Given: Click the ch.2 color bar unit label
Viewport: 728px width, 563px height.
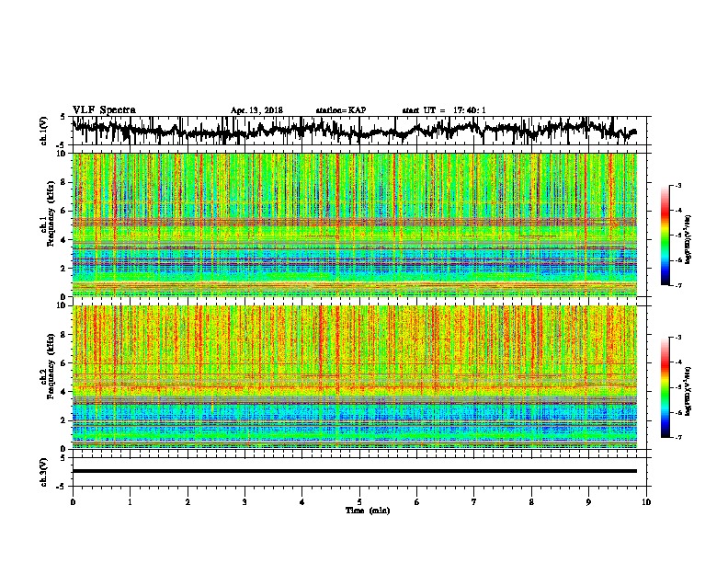Looking at the screenshot, I should [688, 392].
